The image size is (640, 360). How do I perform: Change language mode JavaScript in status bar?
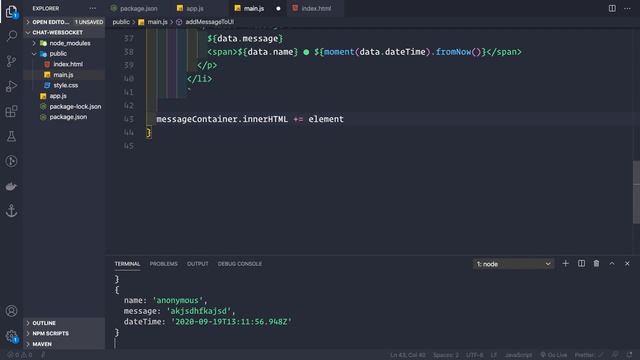coord(518,355)
